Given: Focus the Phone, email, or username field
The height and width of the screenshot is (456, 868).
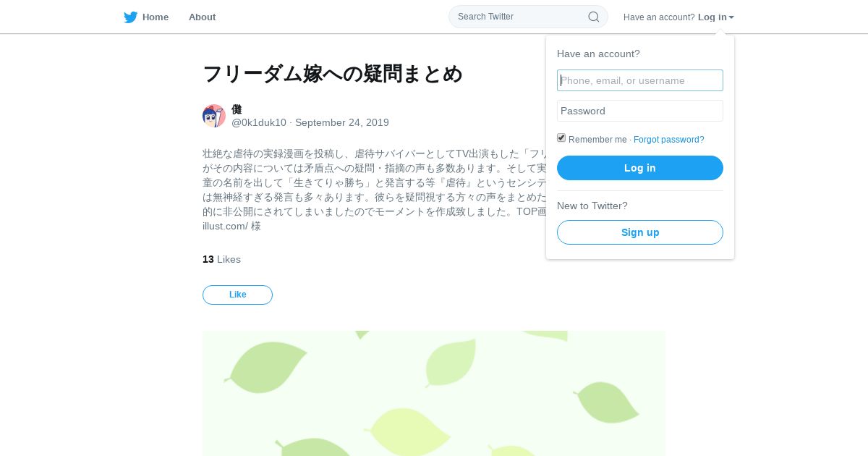Looking at the screenshot, I should 640,80.
